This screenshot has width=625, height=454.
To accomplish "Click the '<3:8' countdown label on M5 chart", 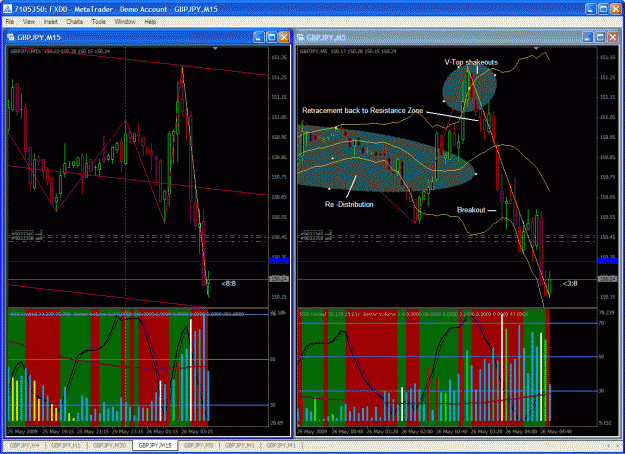I will pos(570,283).
